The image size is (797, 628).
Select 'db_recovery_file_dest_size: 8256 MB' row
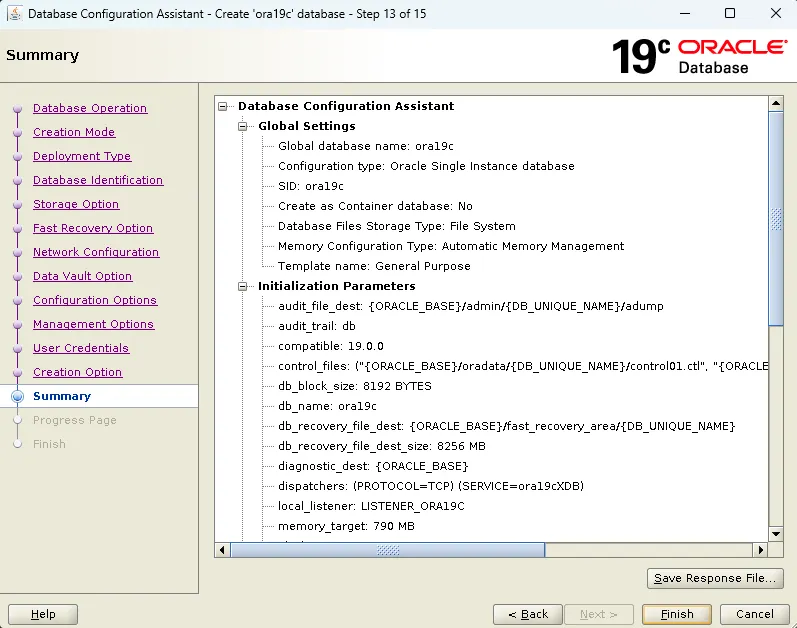(x=382, y=446)
